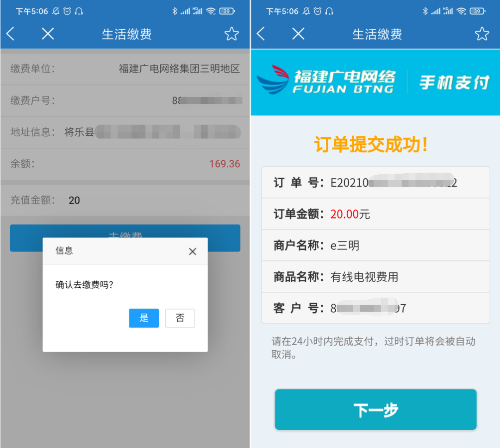Viewport: 500px width, 448px height.
Task: Tap the back arrow on left screen
Action: point(11,33)
